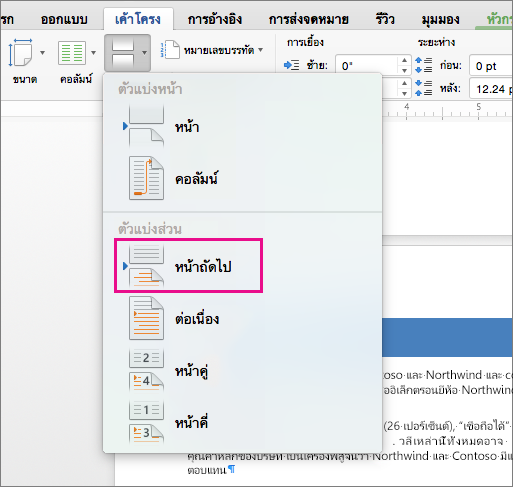This screenshot has height=487, width=513.
Task: Expand the หมายเลขบรรทัด dropdown arrow
Action: (261, 50)
